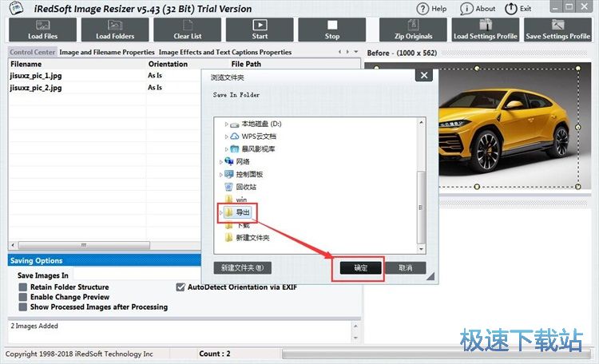Open Image and Filename Properties tab
The image size is (599, 364).
point(107,52)
